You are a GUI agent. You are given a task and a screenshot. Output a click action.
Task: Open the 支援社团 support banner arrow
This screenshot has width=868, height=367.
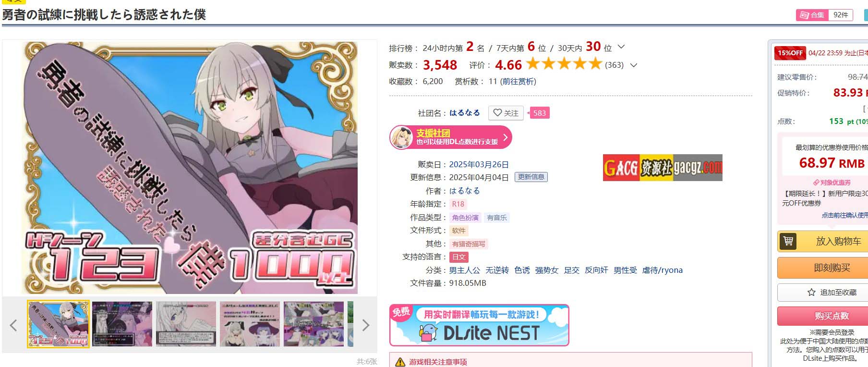point(505,137)
